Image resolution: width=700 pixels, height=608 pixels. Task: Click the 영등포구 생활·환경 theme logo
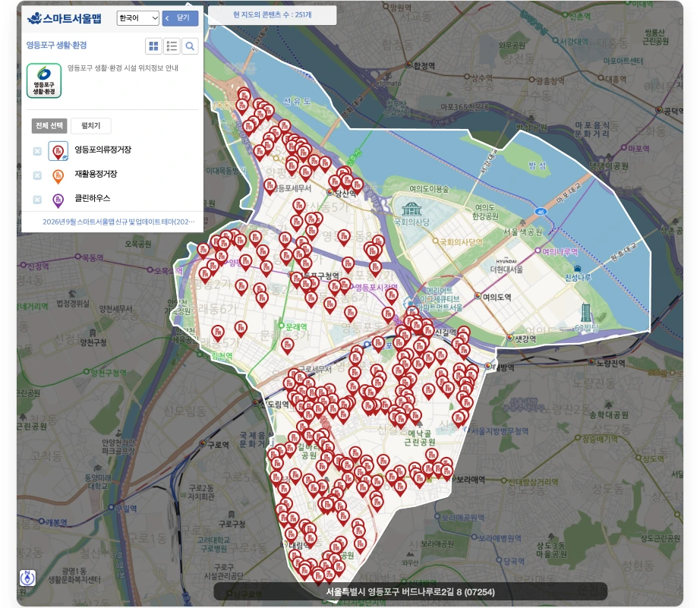click(x=44, y=80)
